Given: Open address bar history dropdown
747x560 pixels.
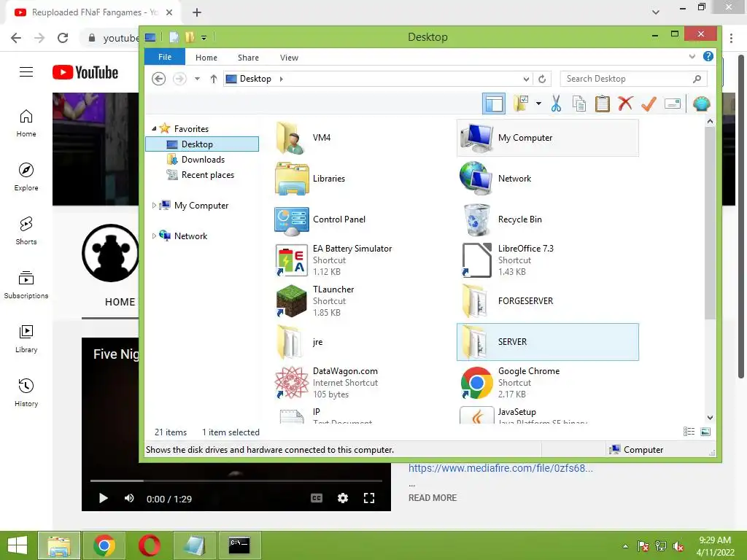Looking at the screenshot, I should [526, 79].
